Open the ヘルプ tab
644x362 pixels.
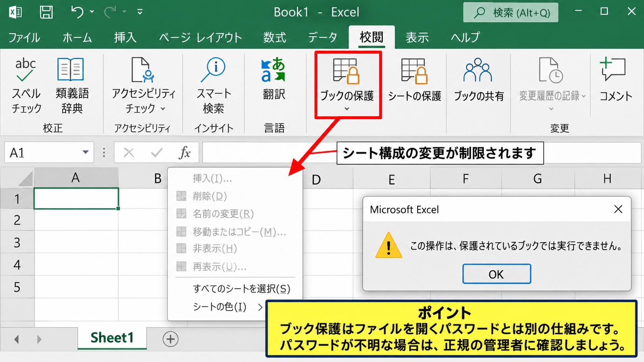point(465,38)
